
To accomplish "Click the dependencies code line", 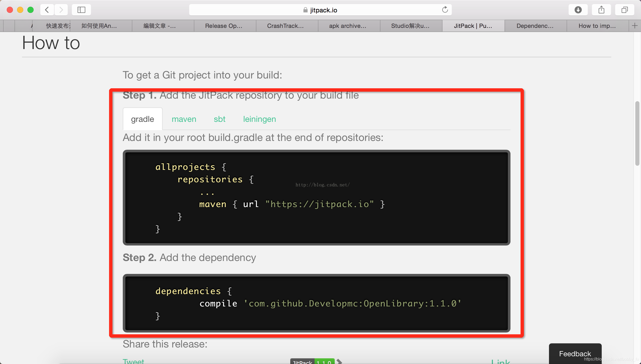I will [194, 291].
